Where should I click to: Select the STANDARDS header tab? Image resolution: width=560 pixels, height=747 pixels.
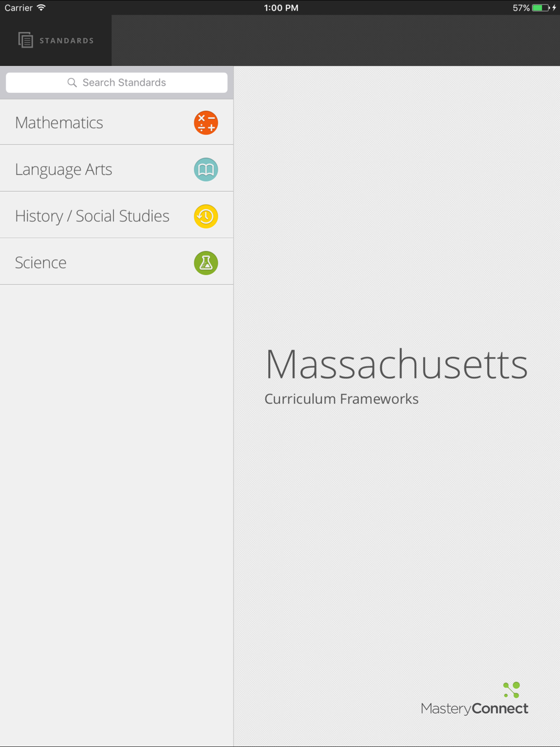tap(56, 40)
